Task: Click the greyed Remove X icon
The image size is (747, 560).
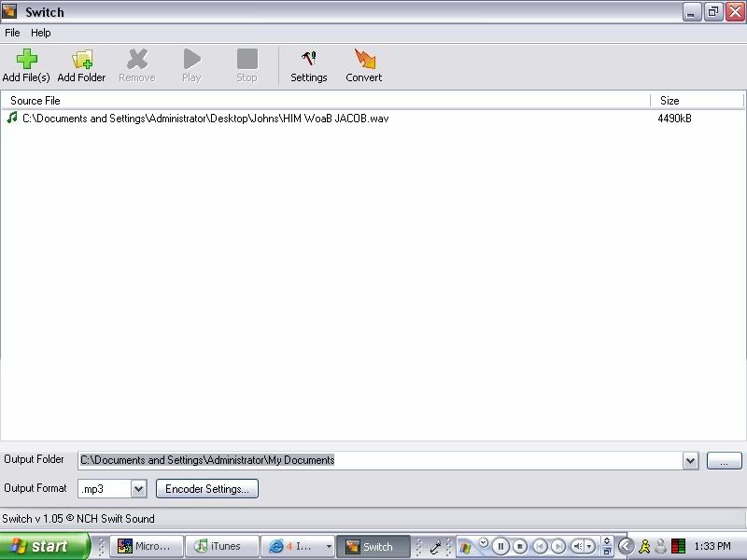Action: coord(137,59)
